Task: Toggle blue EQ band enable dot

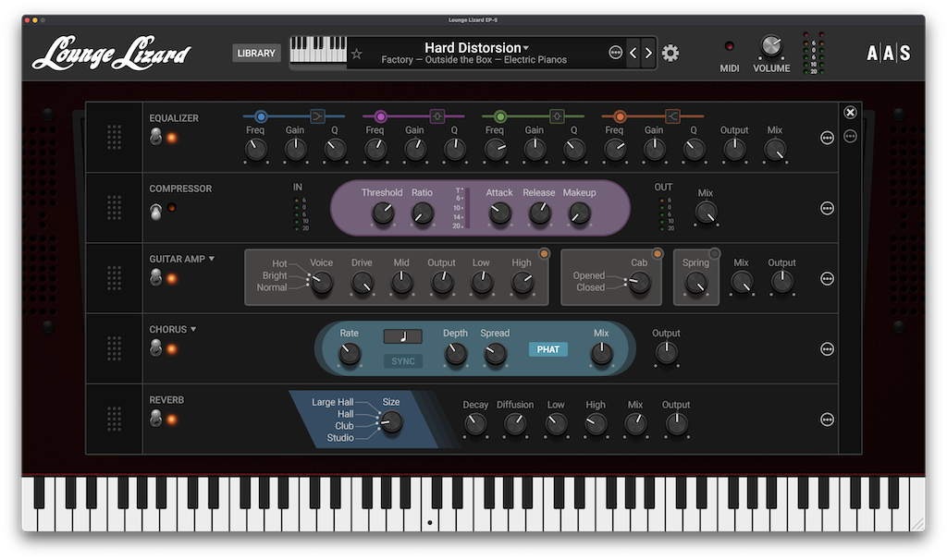Action: 261,116
